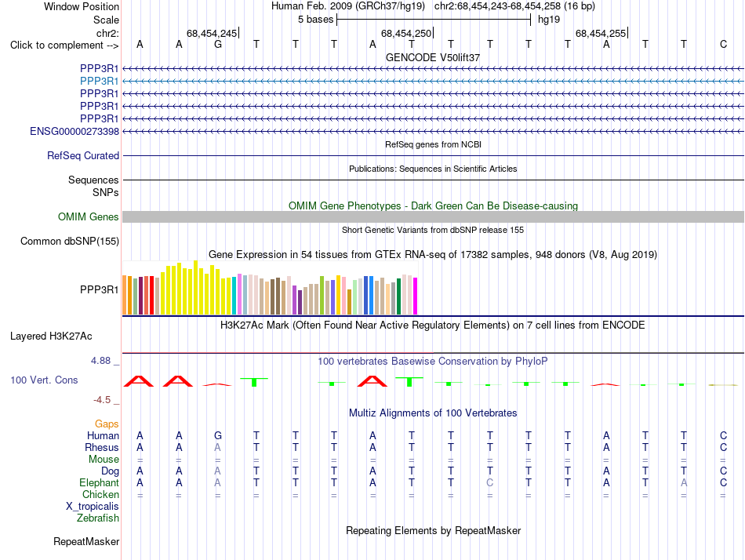Image resolution: width=745 pixels, height=560 pixels.
Task: Click the 'chr2:' ruler label
Action: point(107,33)
